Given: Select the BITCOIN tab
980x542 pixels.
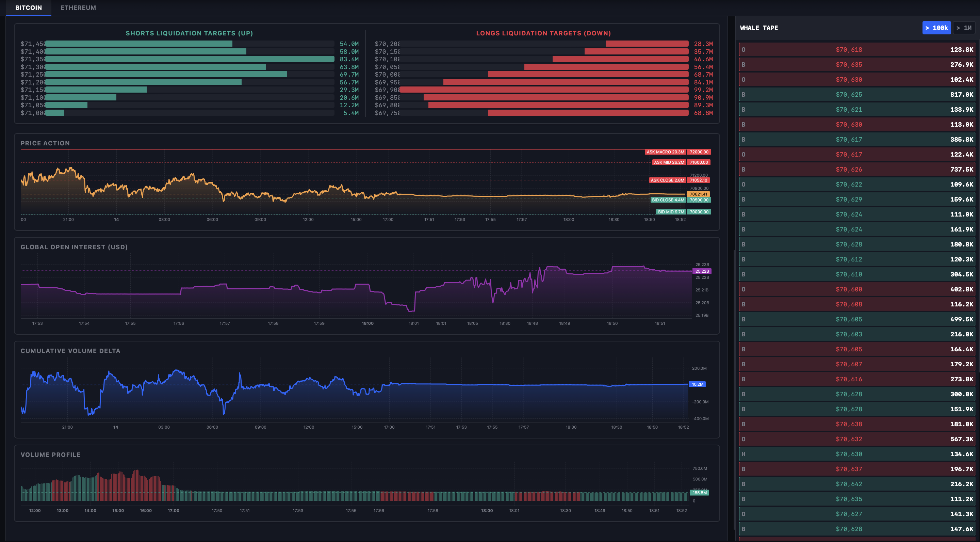Looking at the screenshot, I should point(29,7).
